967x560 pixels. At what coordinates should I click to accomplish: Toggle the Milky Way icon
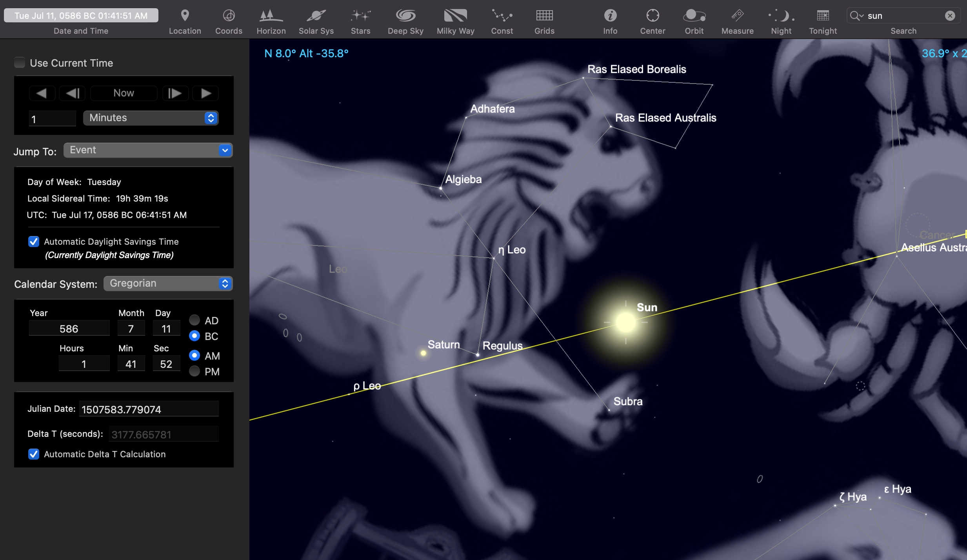tap(455, 16)
